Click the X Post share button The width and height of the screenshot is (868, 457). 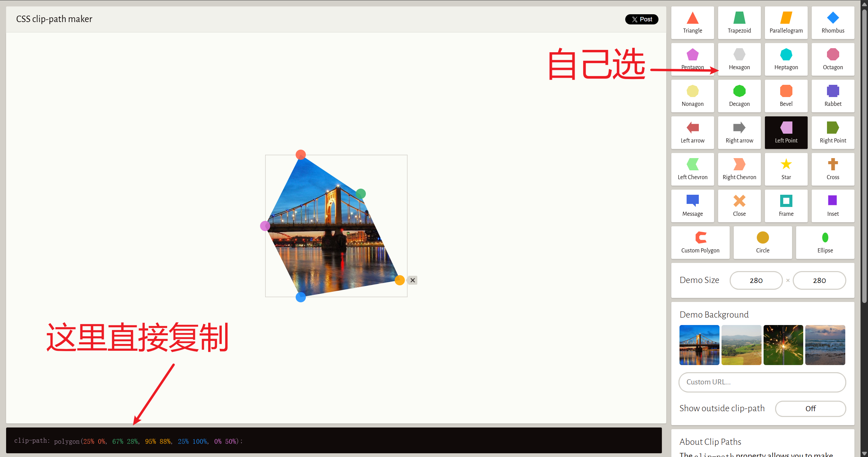pyautogui.click(x=642, y=19)
